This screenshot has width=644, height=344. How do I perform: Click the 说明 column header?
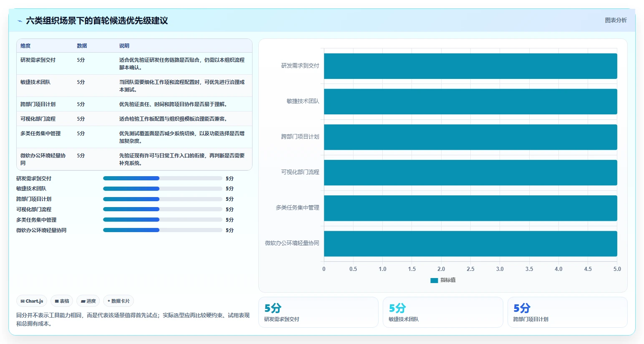coord(124,46)
